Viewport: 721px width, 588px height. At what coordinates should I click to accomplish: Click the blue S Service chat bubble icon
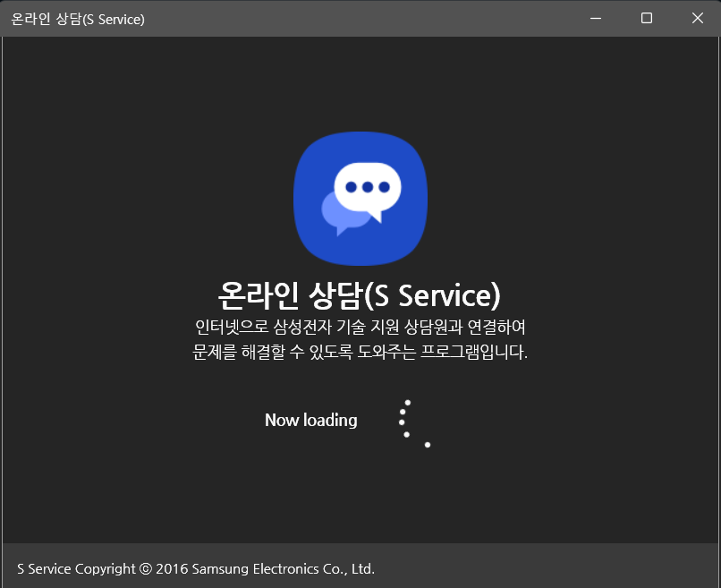click(360, 199)
